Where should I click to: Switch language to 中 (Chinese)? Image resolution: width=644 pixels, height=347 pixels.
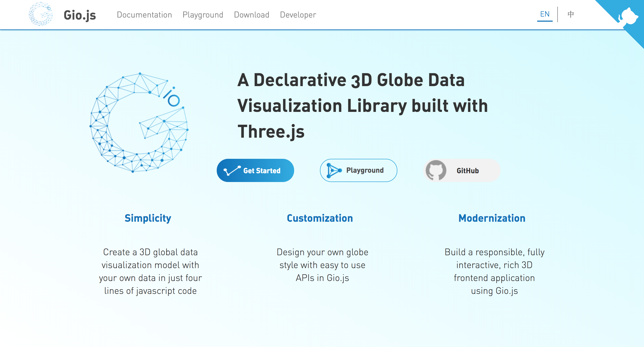(x=571, y=14)
